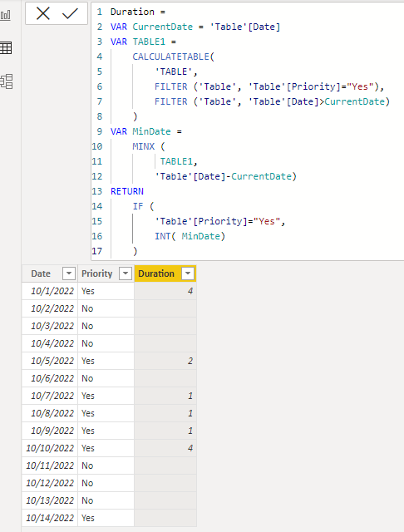Click the date cell 10/11/2022
Viewport: 404px width, 532px height.
pyautogui.click(x=50, y=465)
